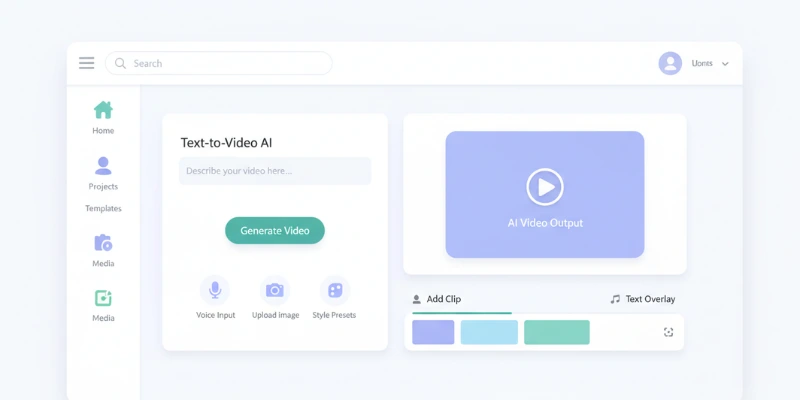The width and height of the screenshot is (800, 400).
Task: Open Media with the folder-camera icon
Action: click(103, 251)
